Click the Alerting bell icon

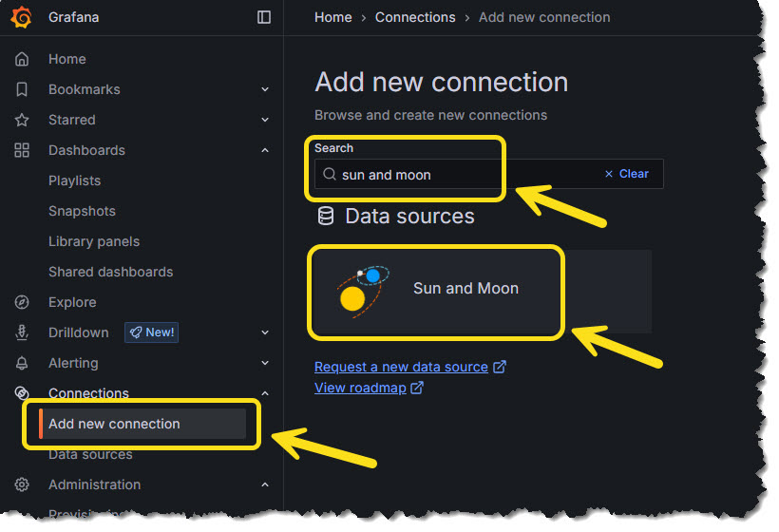(x=22, y=363)
